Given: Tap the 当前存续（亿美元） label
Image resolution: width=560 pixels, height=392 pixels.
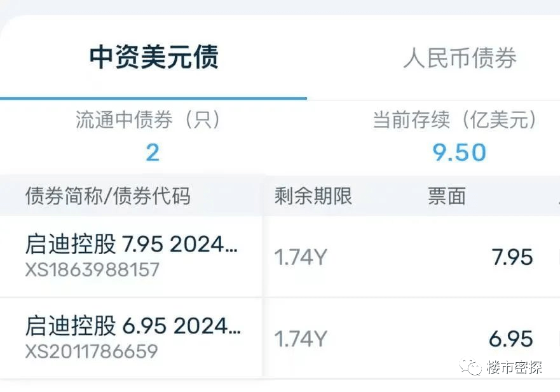Looking at the screenshot, I should point(455,120).
